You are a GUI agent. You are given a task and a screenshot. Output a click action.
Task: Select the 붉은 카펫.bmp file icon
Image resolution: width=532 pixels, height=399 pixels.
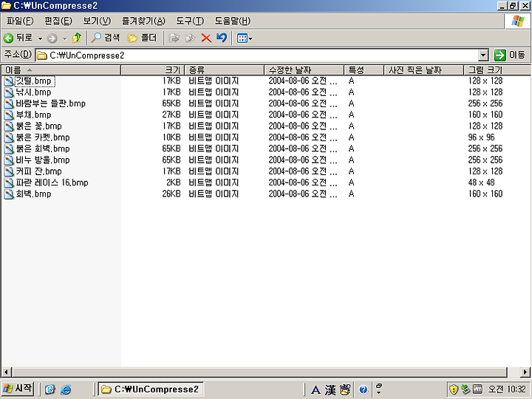pos(9,137)
